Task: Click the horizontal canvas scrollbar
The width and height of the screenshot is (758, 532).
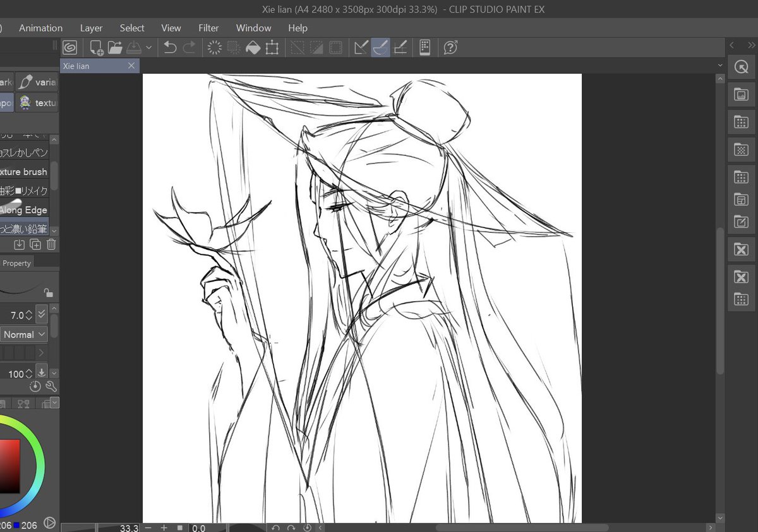Action: pyautogui.click(x=522, y=528)
